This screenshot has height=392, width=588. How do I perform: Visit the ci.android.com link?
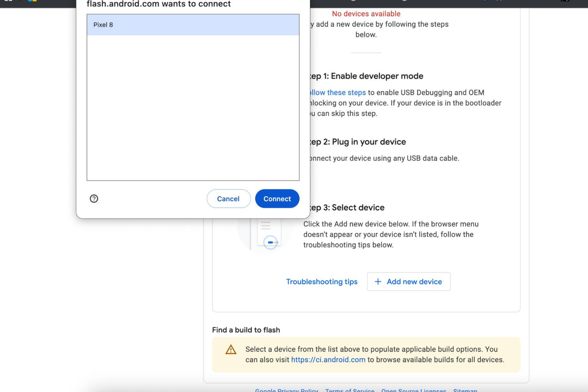point(328,359)
